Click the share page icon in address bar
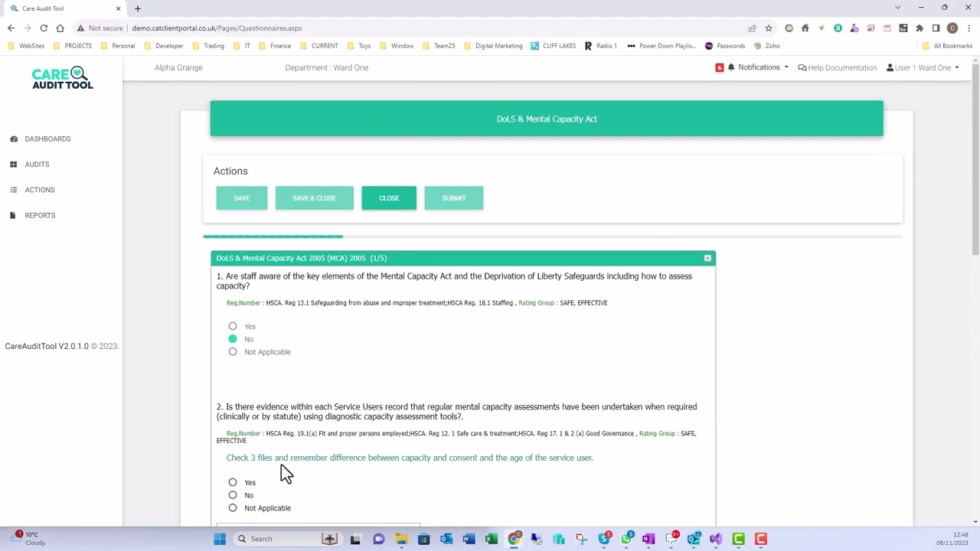 tap(753, 28)
